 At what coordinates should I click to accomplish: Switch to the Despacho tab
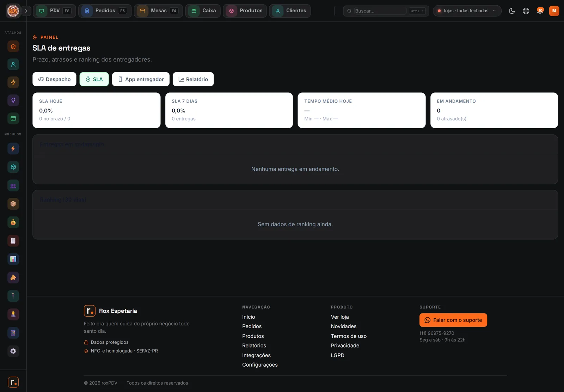[54, 79]
